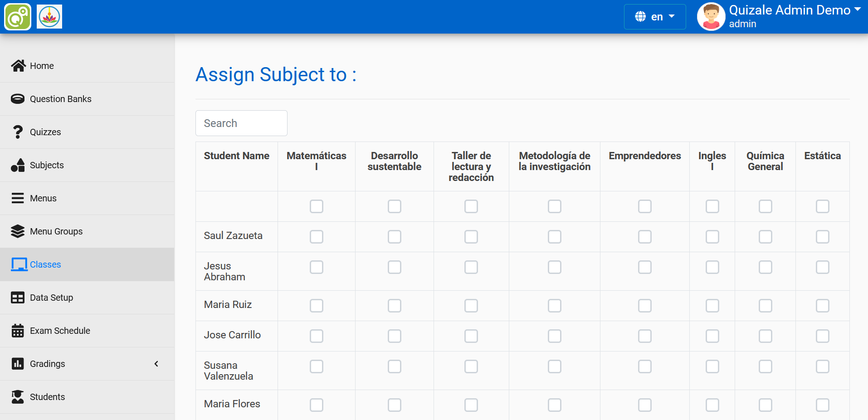The height and width of the screenshot is (420, 868).
Task: Click the Students graduate icon
Action: 18,397
